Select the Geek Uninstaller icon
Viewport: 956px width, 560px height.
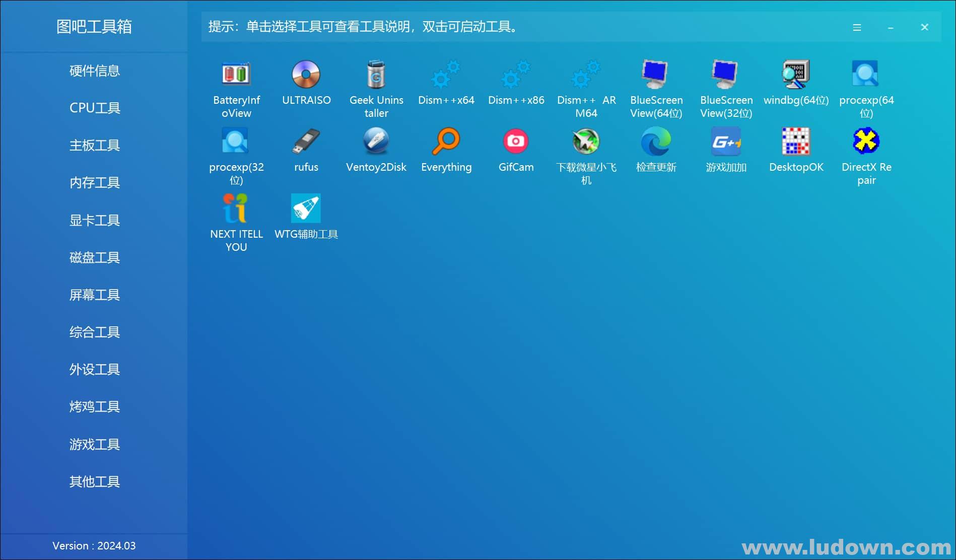(x=376, y=74)
